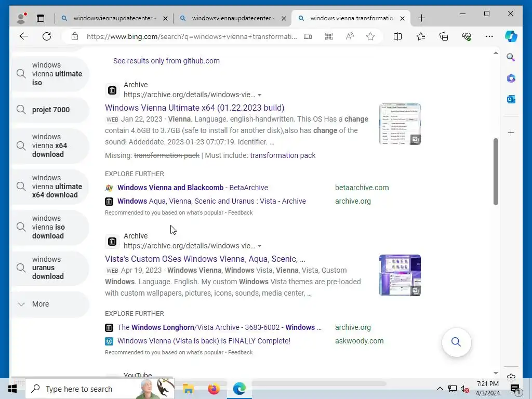The height and width of the screenshot is (399, 532).
Task: Search windows vienna x64 download suggestion
Action: click(x=50, y=145)
